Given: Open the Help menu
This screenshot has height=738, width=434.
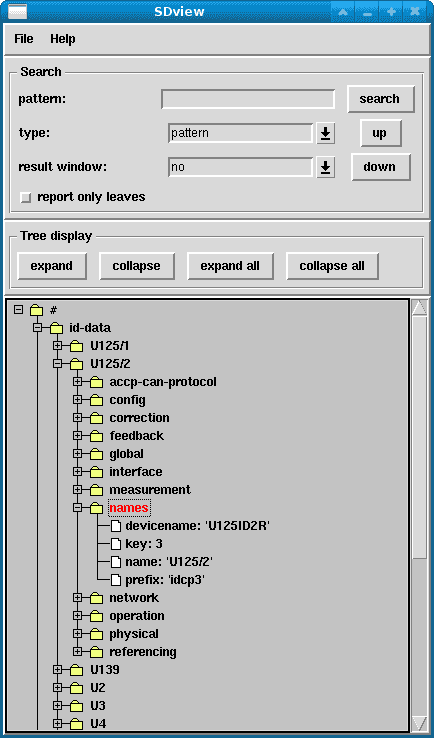Looking at the screenshot, I should [63, 39].
